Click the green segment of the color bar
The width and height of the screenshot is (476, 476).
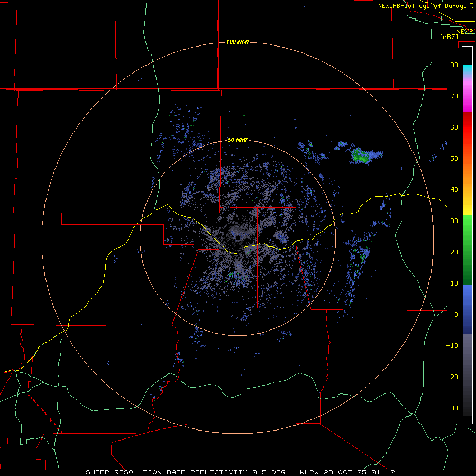467,250
